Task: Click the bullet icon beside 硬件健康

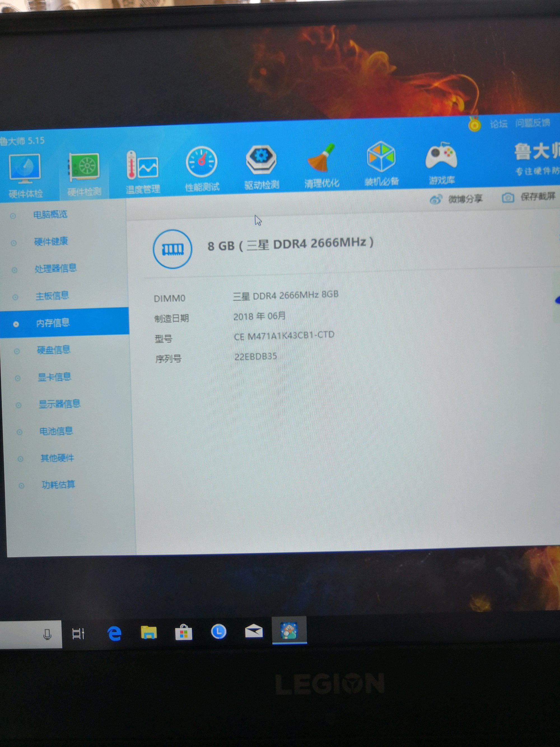Action: tap(14, 243)
